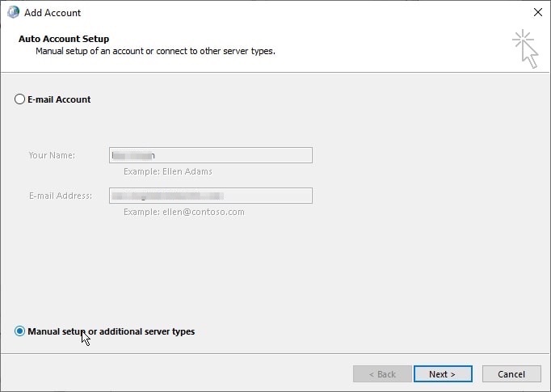This screenshot has height=392, width=551.
Task: Select the E-mail Account radio button
Action: (x=19, y=99)
